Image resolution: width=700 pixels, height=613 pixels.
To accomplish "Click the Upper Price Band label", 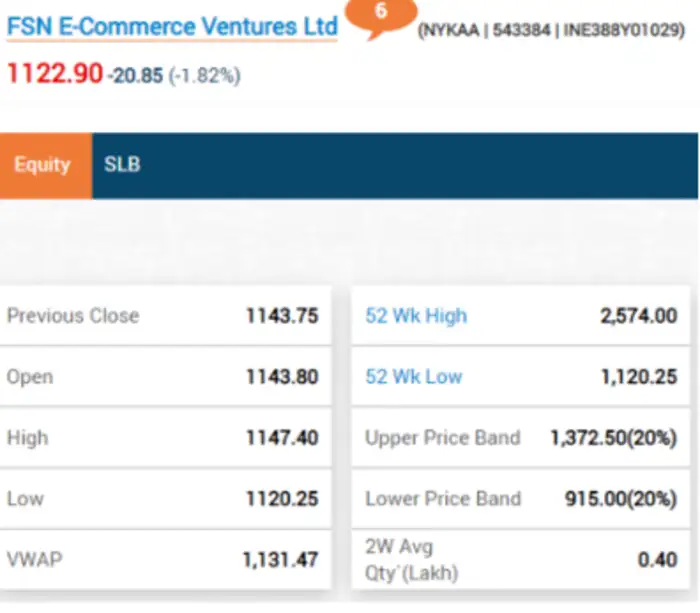I will tap(443, 438).
